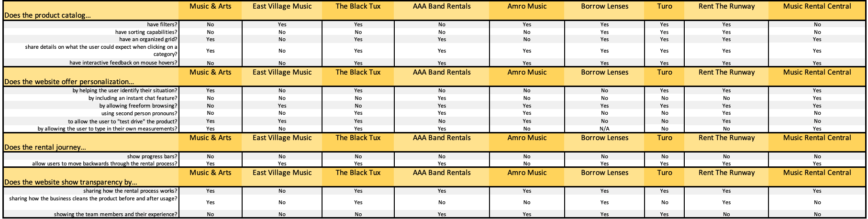Select the 'Does the product catalog…' section header

pyautogui.click(x=48, y=15)
